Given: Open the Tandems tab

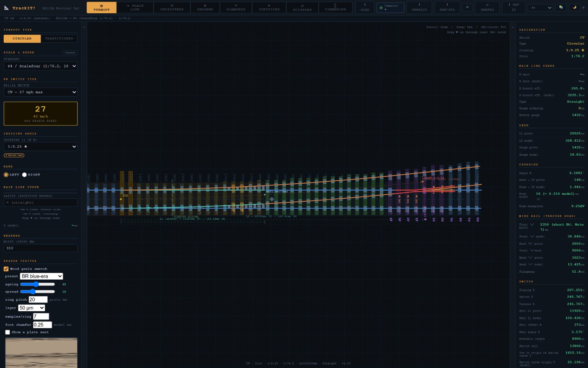Looking at the screenshot, I should click(205, 7).
